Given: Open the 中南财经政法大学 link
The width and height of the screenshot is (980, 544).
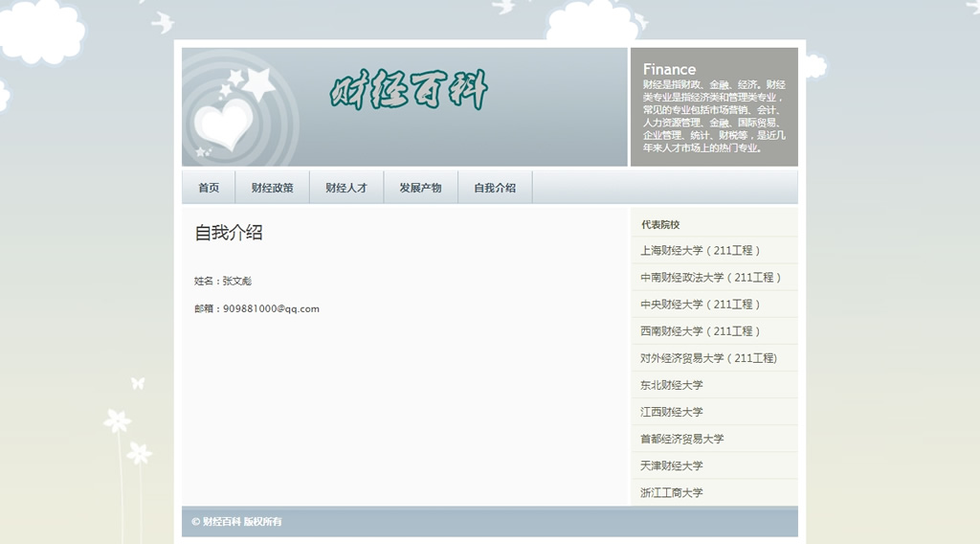Looking at the screenshot, I should (711, 278).
